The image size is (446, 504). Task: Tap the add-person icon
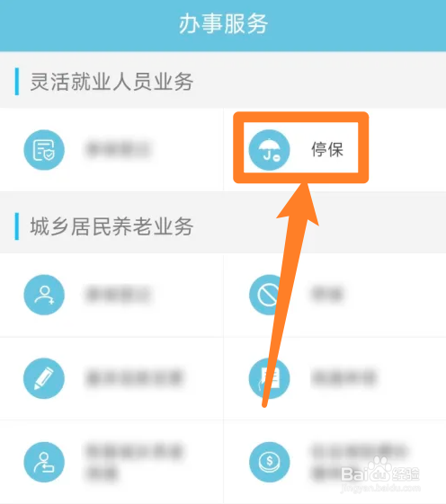tap(44, 295)
